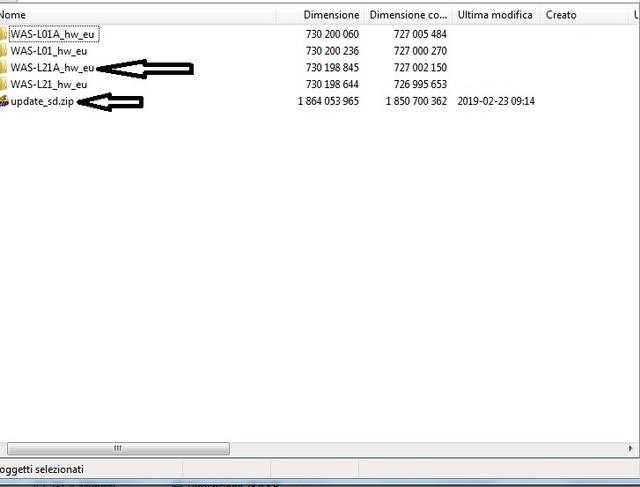Sort by Dimensione co... column header
Screen dimensions: 640x487
pos(408,15)
